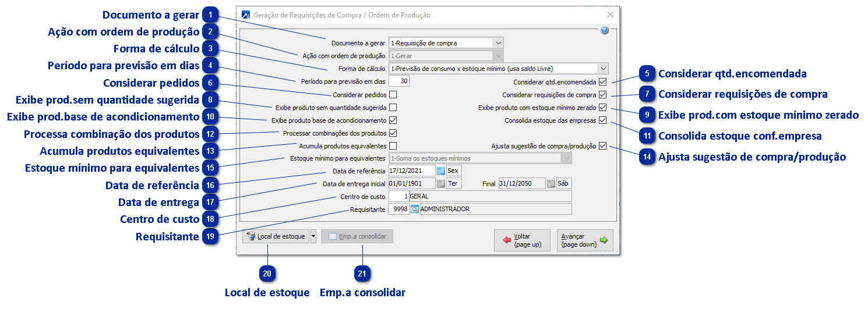The width and height of the screenshot is (868, 309).
Task: Open Ação com ordem de produção dropdown
Action: [x=446, y=56]
